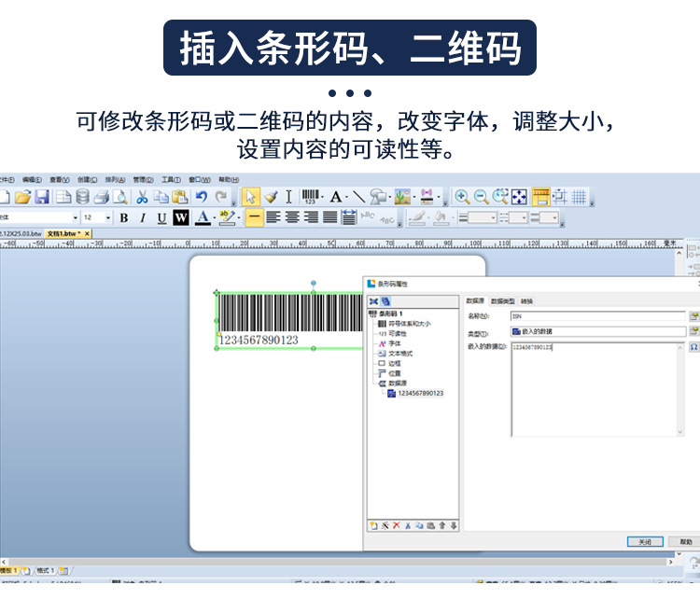Center align text

292,217
